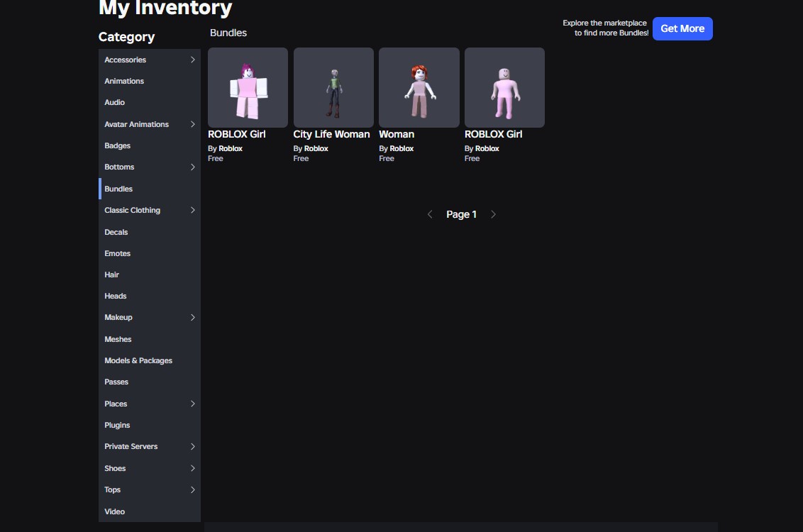Screen dimensions: 803x532
Task: Open the Plugins category
Action: click(x=150, y=425)
